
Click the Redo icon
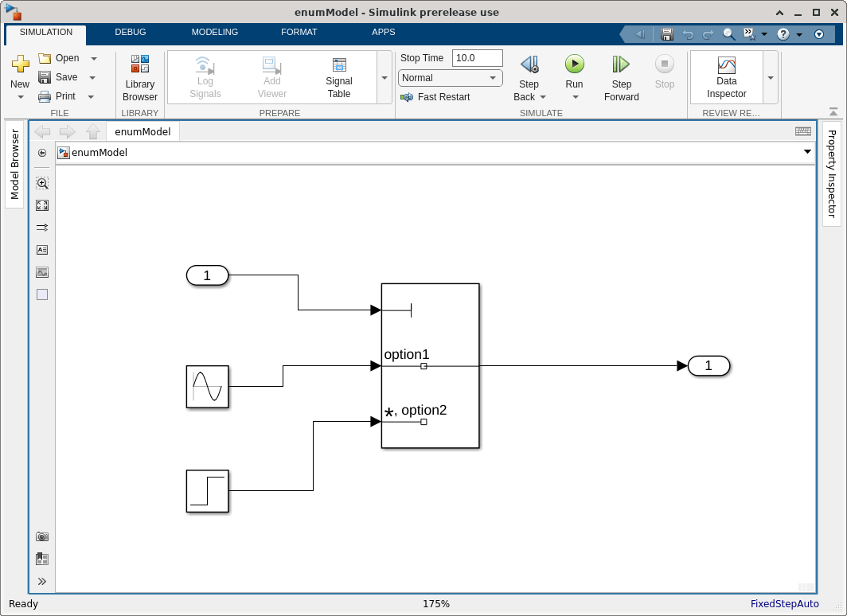tap(708, 34)
